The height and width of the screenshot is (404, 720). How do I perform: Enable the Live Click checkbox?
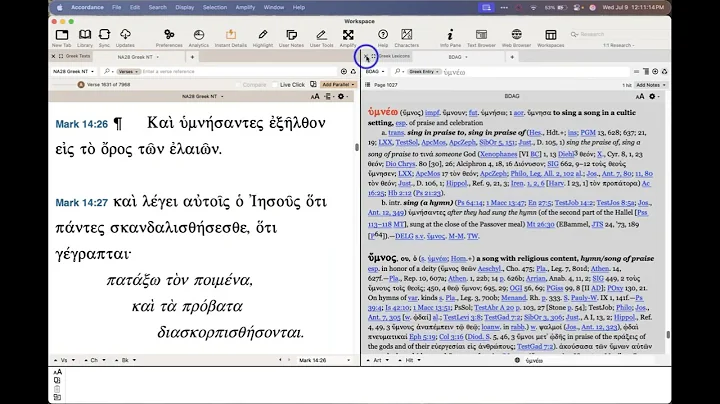[x=275, y=85]
